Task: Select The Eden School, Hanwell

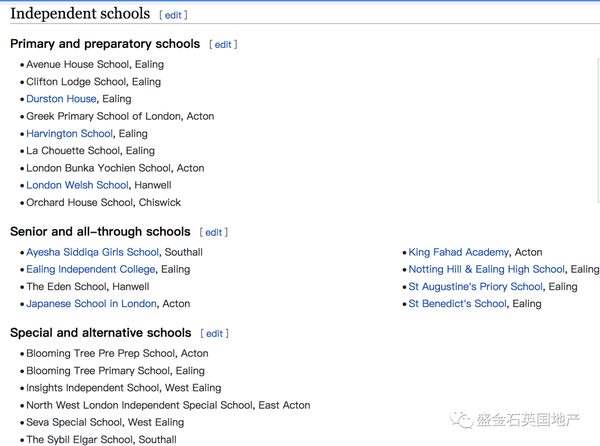Action: (88, 287)
